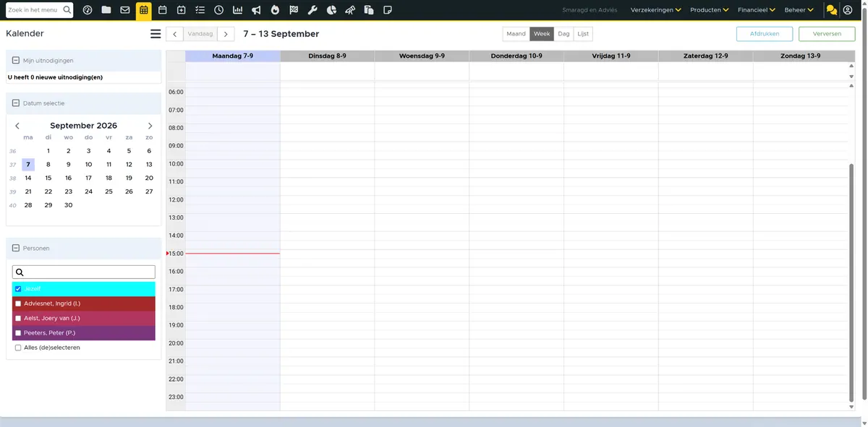The image size is (868, 427).
Task: Open the megaphone icon
Action: coord(256,10)
